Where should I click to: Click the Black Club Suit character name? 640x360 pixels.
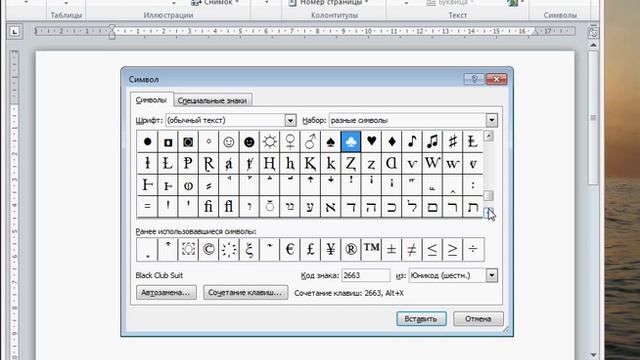tap(159, 276)
